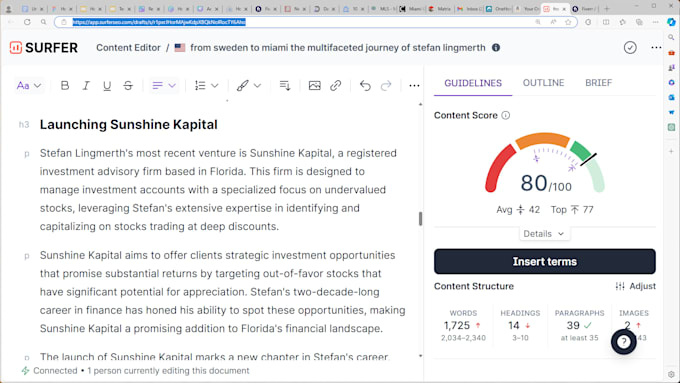The width and height of the screenshot is (680, 383).
Task: Open the text alignment dropdown
Action: 164,86
